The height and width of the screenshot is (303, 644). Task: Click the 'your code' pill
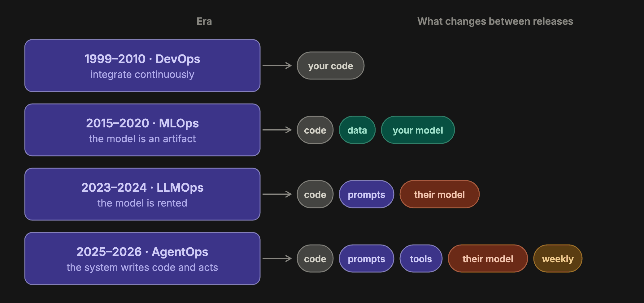(330, 66)
